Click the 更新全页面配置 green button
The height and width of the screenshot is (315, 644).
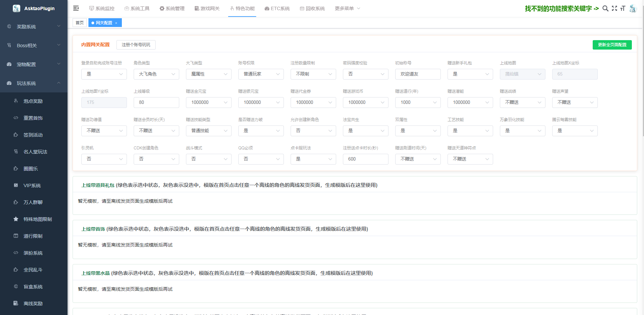click(612, 45)
